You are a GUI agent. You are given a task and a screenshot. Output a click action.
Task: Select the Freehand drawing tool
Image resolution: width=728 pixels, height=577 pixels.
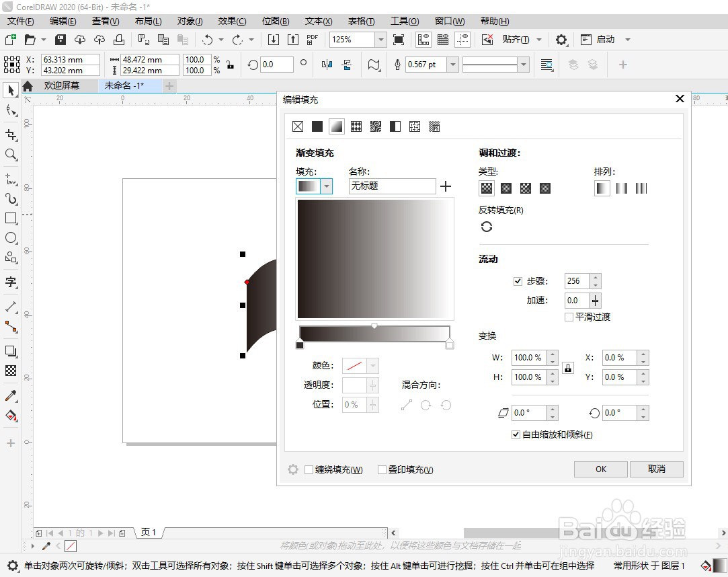tap(11, 179)
